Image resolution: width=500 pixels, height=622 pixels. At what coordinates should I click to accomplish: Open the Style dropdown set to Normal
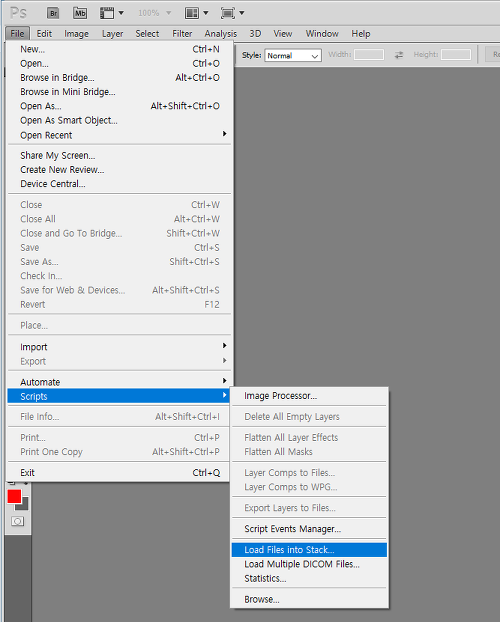[293, 56]
